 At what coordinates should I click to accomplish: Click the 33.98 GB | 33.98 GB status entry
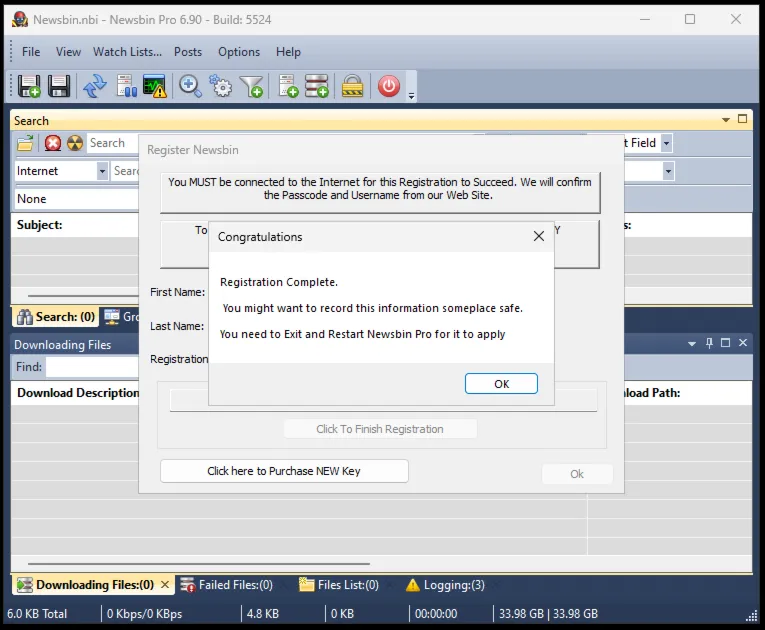(548, 614)
